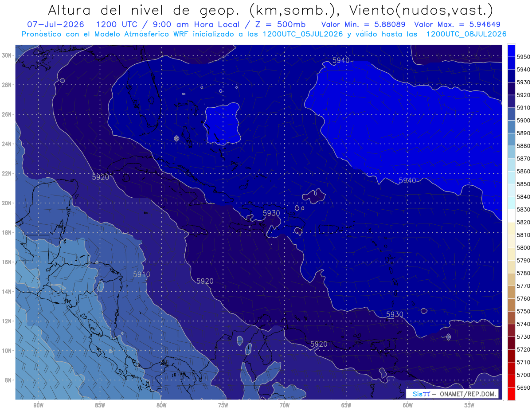Click the '18N' latitude axis label
Screen dimensions: 532x411
(x=7, y=232)
